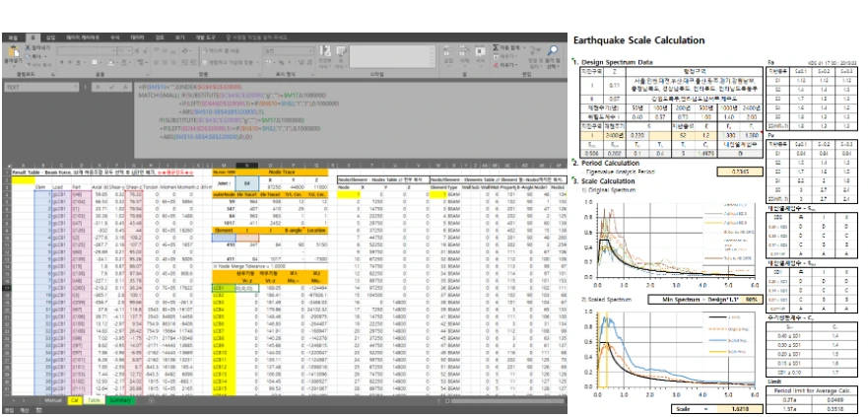Screen dimensions: 868x417
Task: Click the Design Spectrum Data heading
Action: 615,62
